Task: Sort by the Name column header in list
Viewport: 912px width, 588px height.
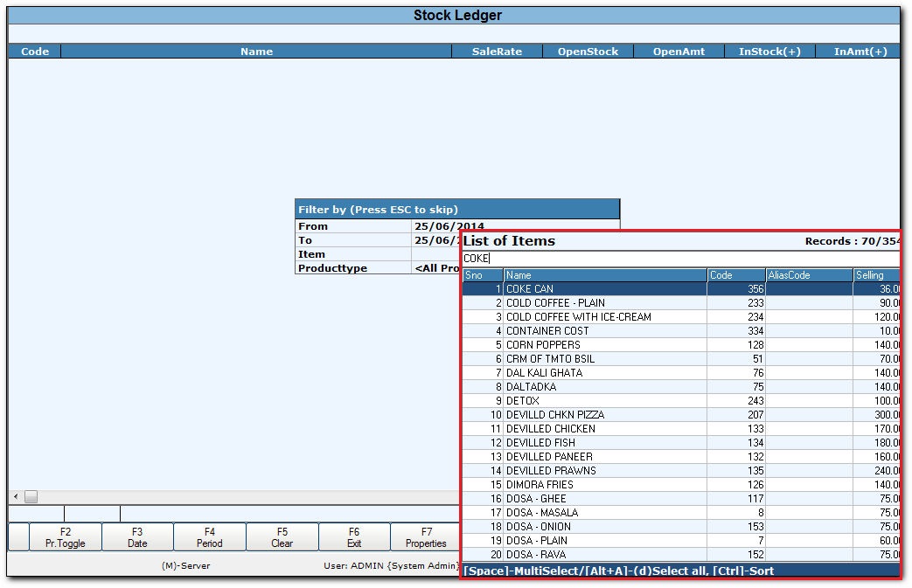Action: [605, 275]
